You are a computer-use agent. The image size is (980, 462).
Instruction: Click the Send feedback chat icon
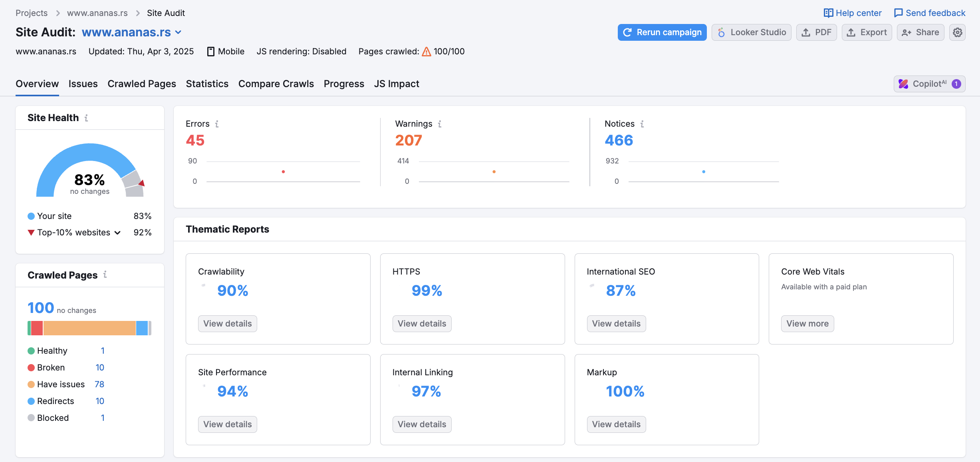pyautogui.click(x=898, y=13)
